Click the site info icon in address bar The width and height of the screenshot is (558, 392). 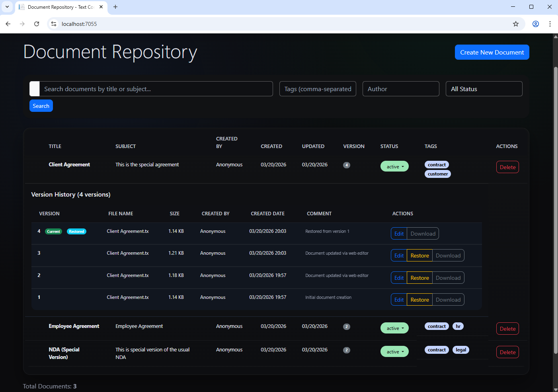(53, 24)
